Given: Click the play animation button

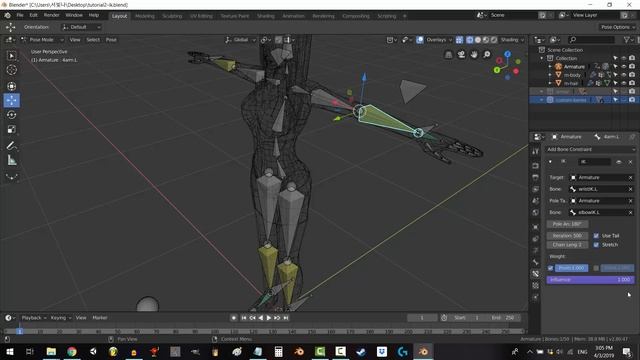Looking at the screenshot, I should tap(269, 318).
